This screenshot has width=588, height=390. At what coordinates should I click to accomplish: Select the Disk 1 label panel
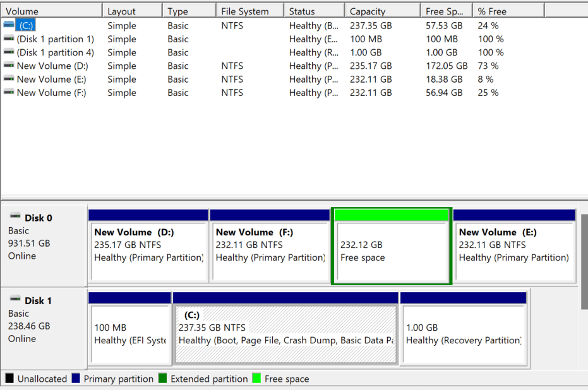coord(44,328)
